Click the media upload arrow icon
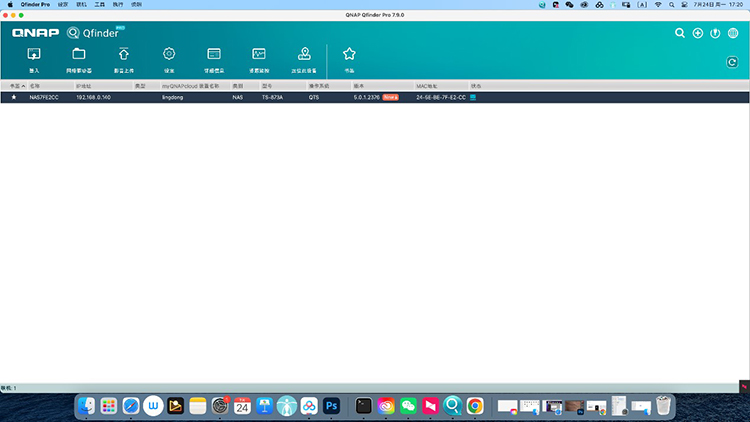This screenshot has height=422, width=750. [x=124, y=54]
